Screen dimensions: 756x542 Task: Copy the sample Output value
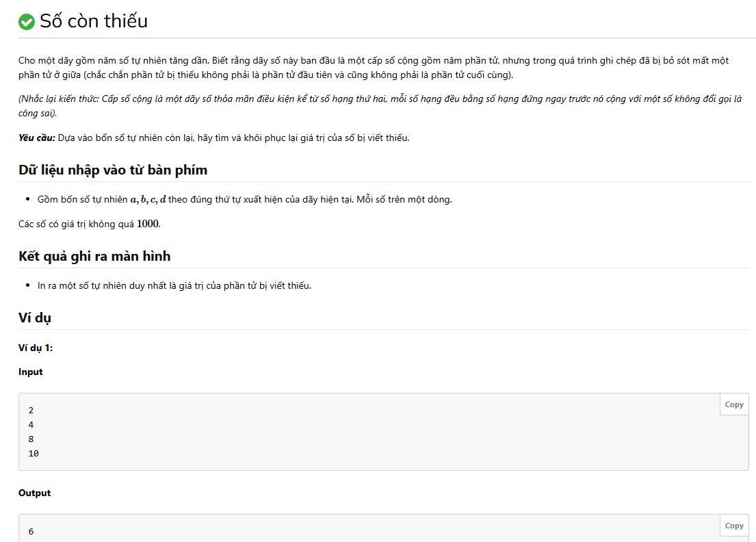[734, 526]
